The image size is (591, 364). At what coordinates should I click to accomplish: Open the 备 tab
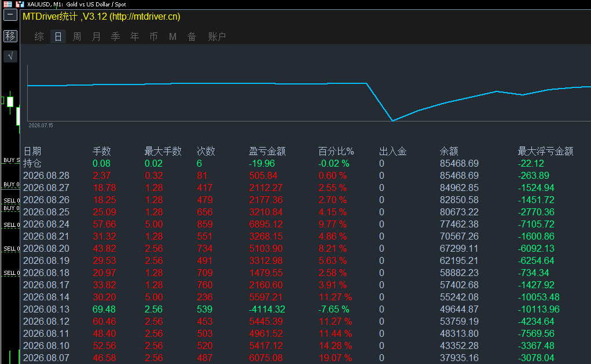192,36
